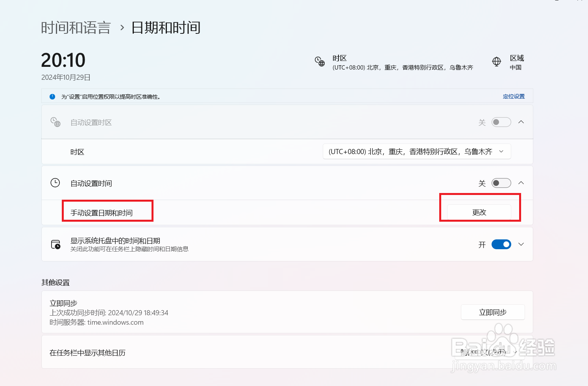Click 时间服务器: time.windows.com text
This screenshot has height=386, width=588.
point(96,322)
